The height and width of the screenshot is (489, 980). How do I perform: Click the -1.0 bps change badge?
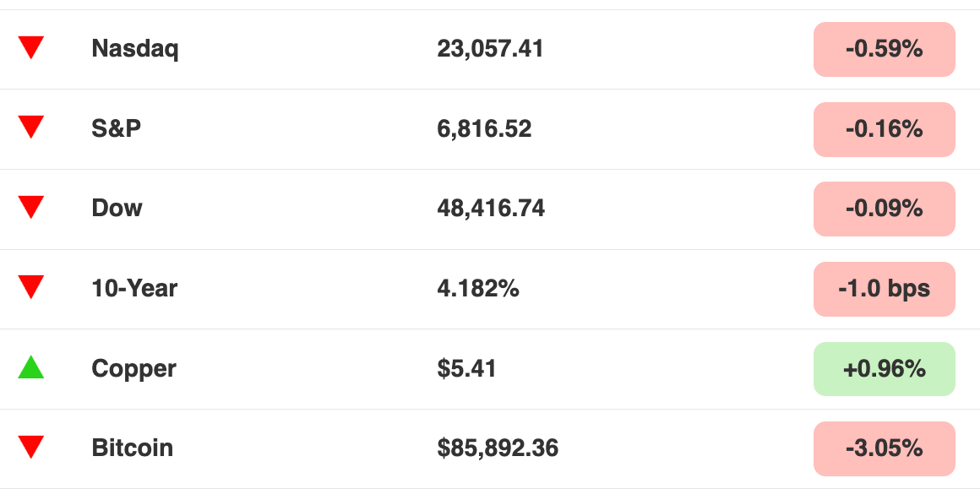pyautogui.click(x=884, y=289)
